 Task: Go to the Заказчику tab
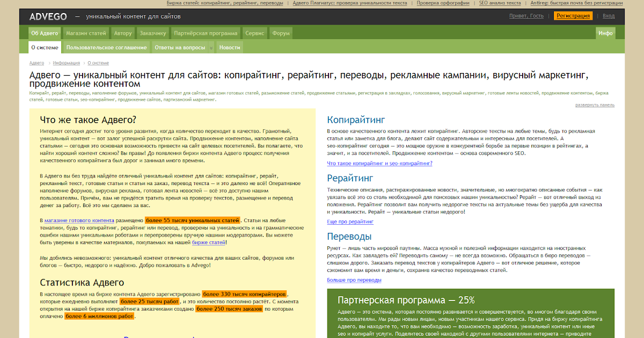[152, 33]
